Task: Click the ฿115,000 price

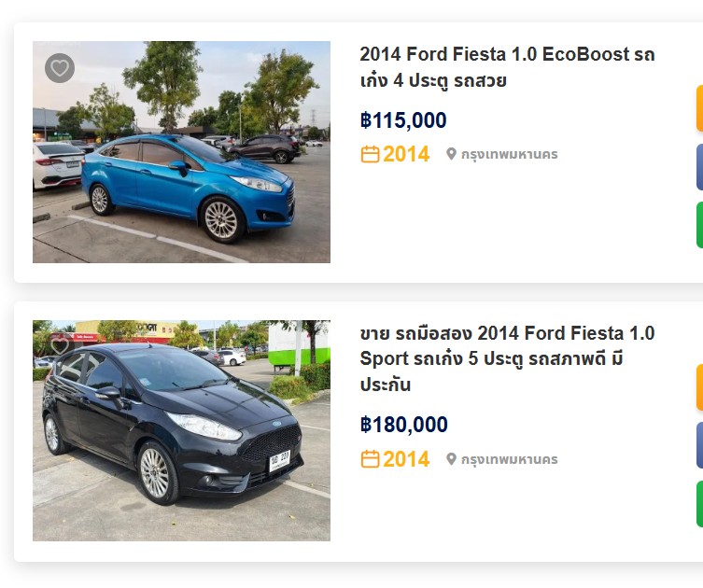Action: 403,120
